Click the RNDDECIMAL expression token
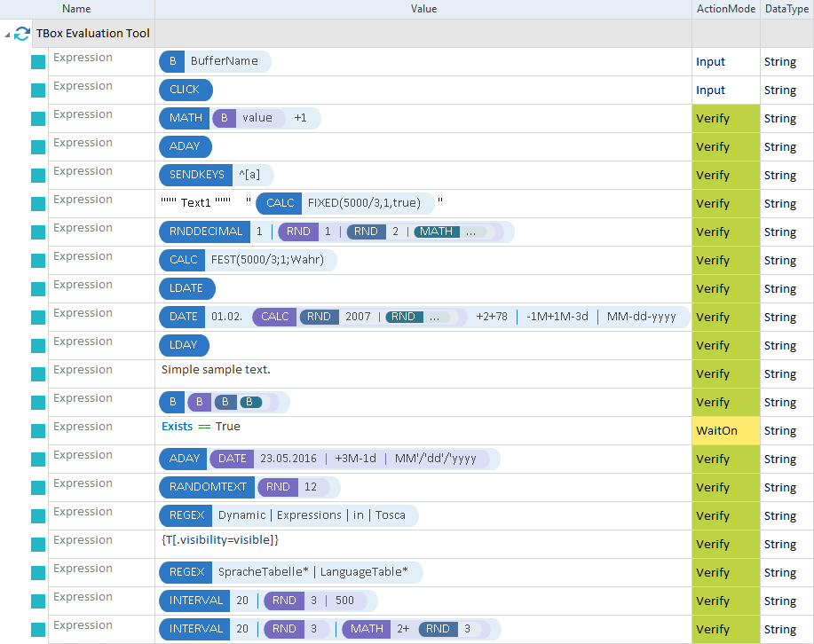This screenshot has width=814, height=644. (x=205, y=232)
